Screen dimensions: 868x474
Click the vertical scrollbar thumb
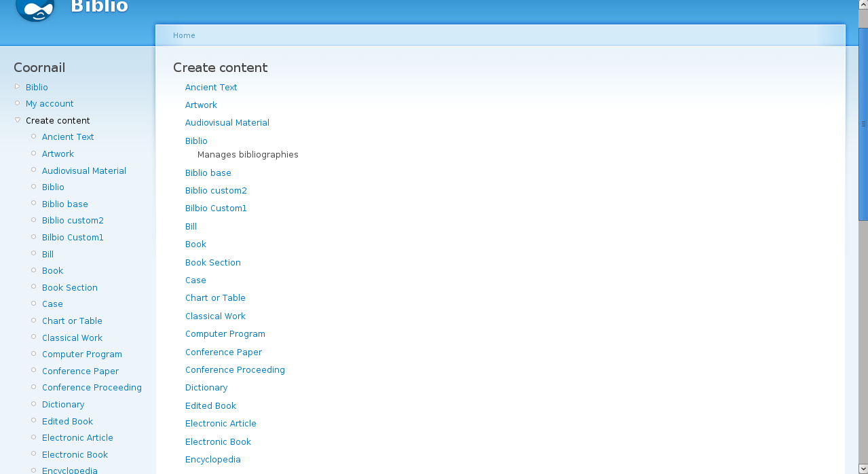click(863, 124)
